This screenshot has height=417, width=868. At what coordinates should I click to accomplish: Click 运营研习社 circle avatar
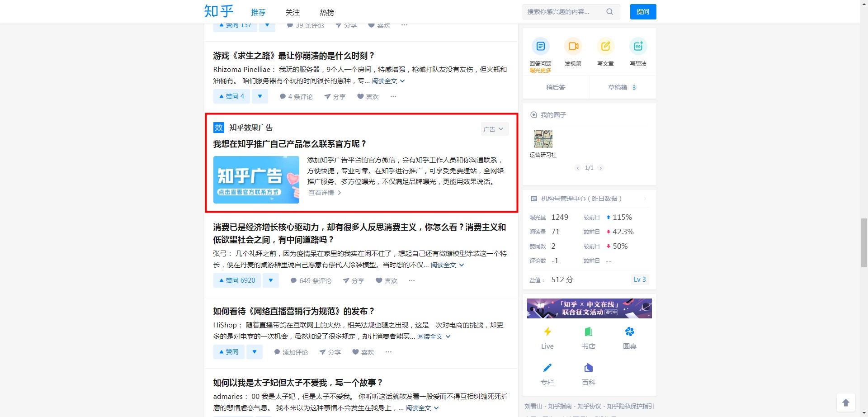pos(543,139)
